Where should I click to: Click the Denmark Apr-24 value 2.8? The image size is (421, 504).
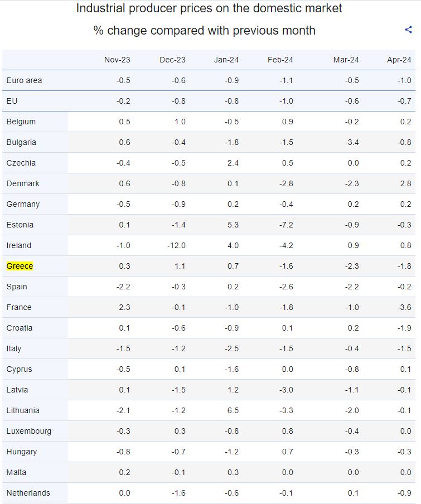pyautogui.click(x=406, y=183)
